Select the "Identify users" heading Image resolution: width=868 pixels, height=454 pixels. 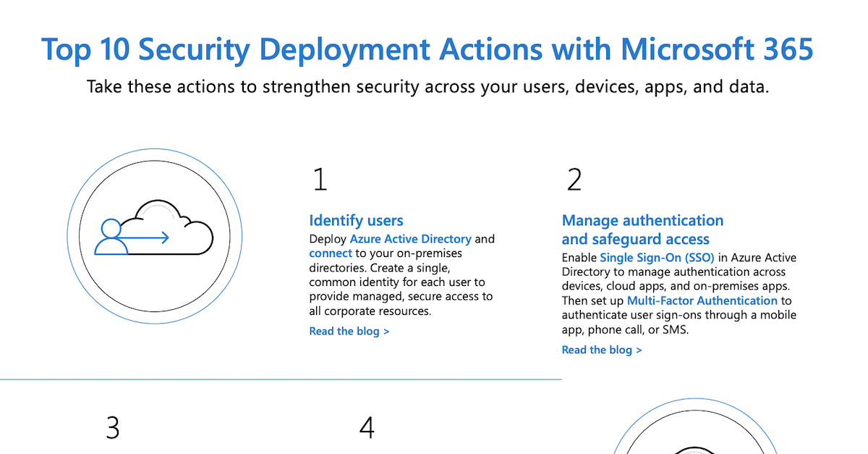point(356,220)
